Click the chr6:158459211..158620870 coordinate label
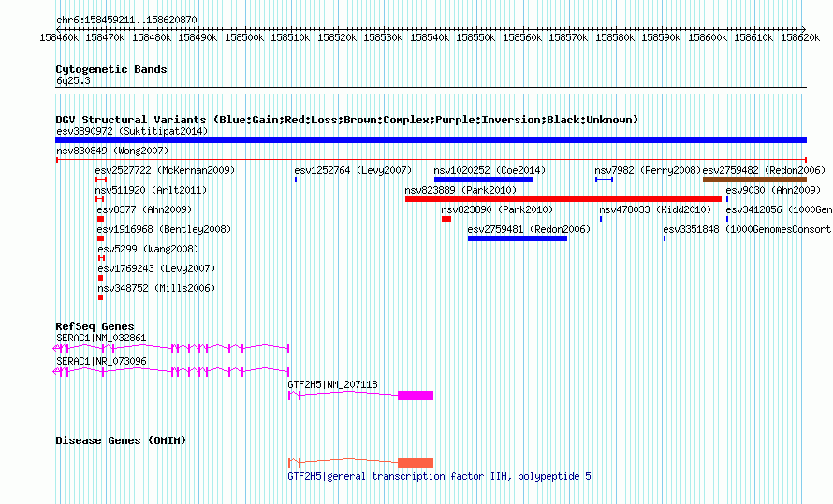Viewport: 833px width, 504px height. point(126,21)
